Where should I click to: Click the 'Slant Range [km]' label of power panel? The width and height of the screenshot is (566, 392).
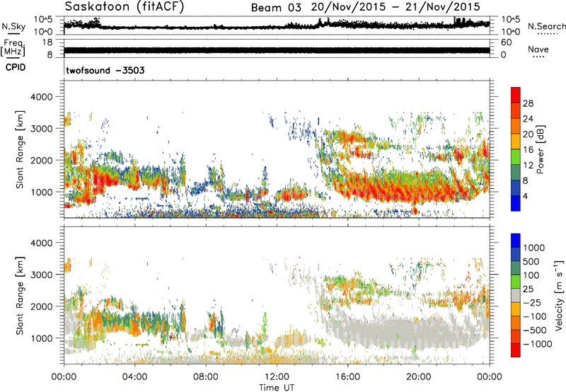[20, 149]
